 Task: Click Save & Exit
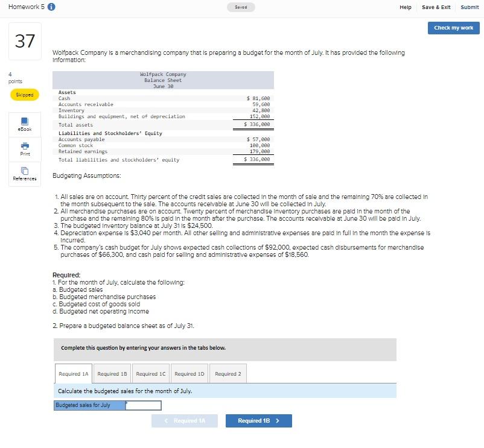coord(436,7)
